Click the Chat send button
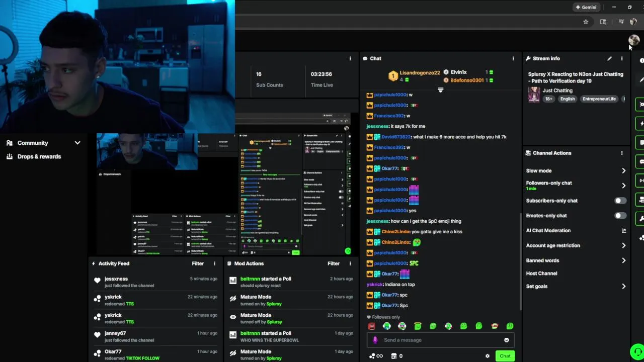The width and height of the screenshot is (644, 362). click(505, 356)
